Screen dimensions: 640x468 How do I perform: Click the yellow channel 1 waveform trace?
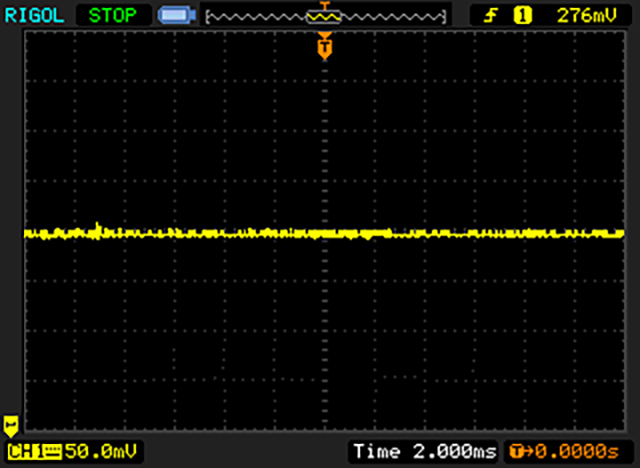pyautogui.click(x=324, y=234)
